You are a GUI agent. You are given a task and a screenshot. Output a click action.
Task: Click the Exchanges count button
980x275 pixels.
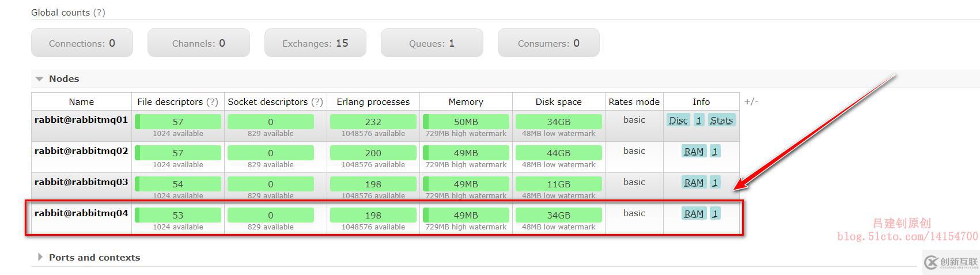[315, 43]
